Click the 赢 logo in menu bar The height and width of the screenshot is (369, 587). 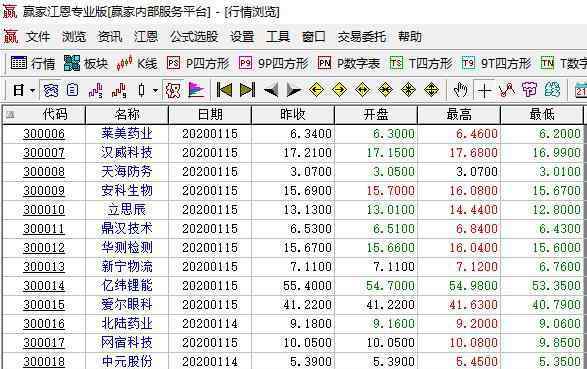click(x=10, y=37)
